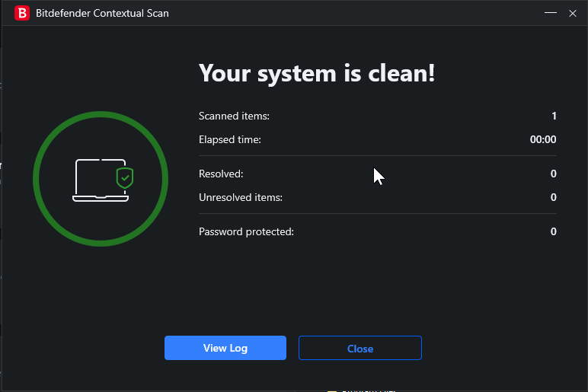Select the 'Resolved:' label

point(221,174)
